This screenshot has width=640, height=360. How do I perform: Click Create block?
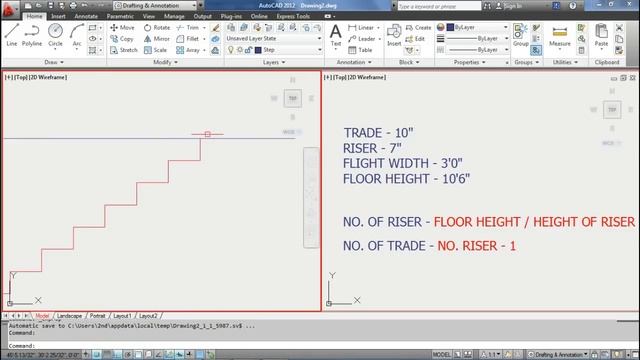pos(418,27)
